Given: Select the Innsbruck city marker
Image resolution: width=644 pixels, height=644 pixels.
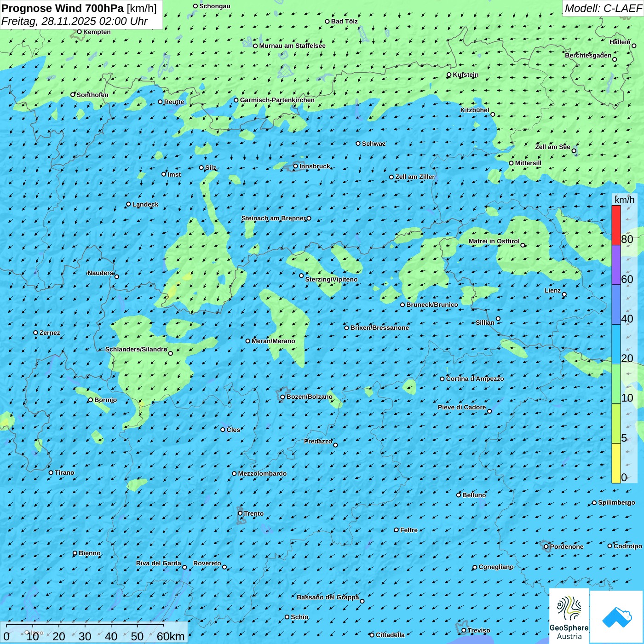Looking at the screenshot, I should [x=296, y=166].
